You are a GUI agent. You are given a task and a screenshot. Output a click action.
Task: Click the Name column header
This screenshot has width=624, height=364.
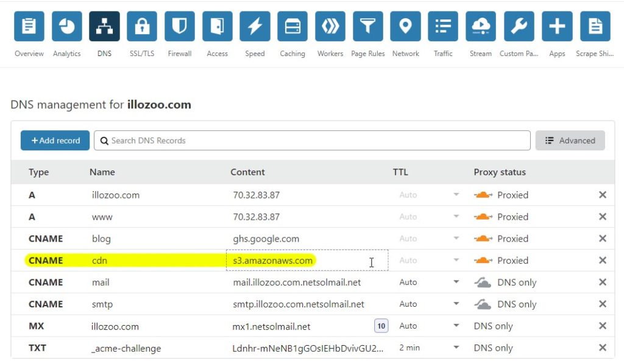102,172
